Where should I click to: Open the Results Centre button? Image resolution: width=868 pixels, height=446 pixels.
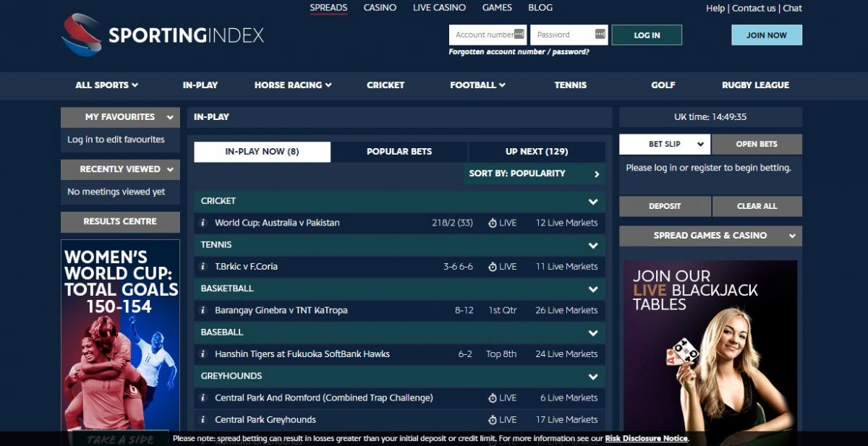coord(120,221)
